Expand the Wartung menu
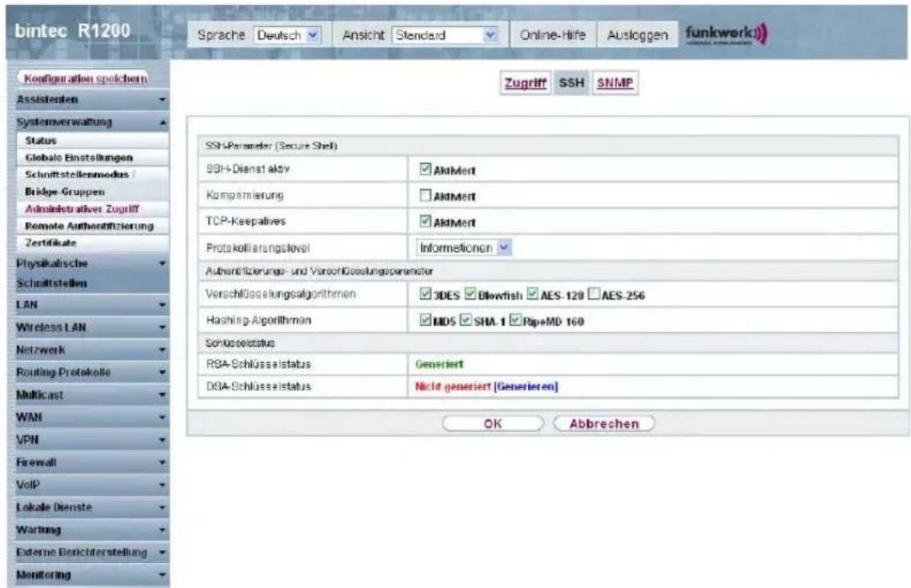This screenshot has height=588, width=911. pyautogui.click(x=91, y=530)
